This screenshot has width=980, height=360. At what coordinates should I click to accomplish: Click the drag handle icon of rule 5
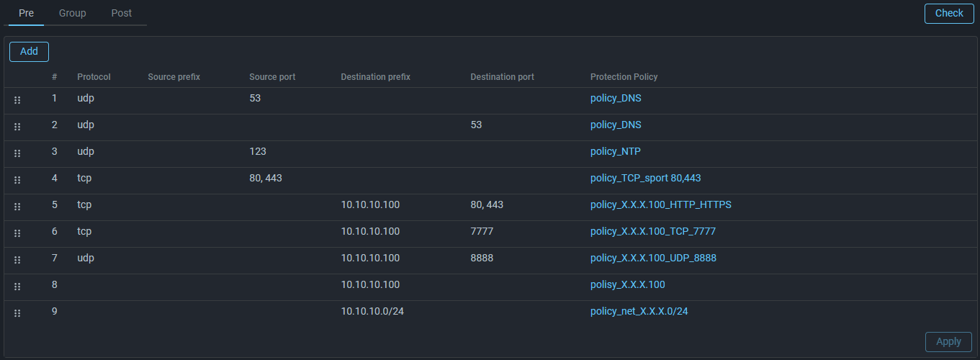point(17,207)
